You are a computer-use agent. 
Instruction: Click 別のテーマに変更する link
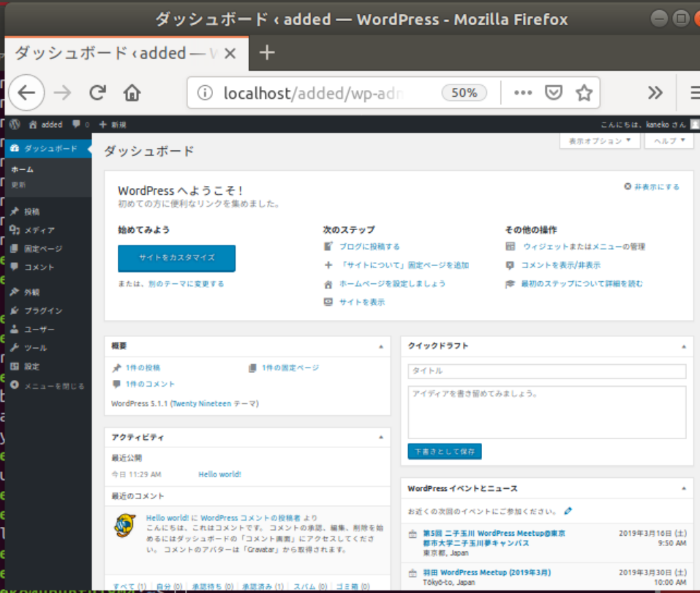tap(186, 284)
